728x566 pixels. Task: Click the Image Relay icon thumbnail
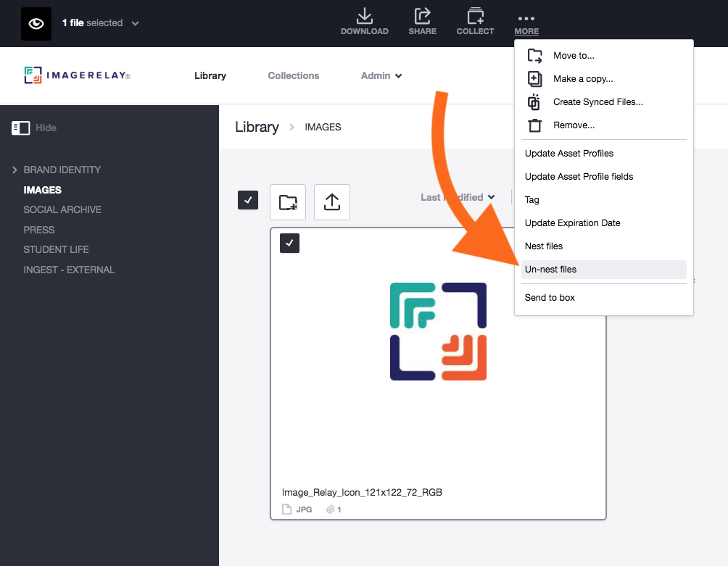tap(438, 331)
